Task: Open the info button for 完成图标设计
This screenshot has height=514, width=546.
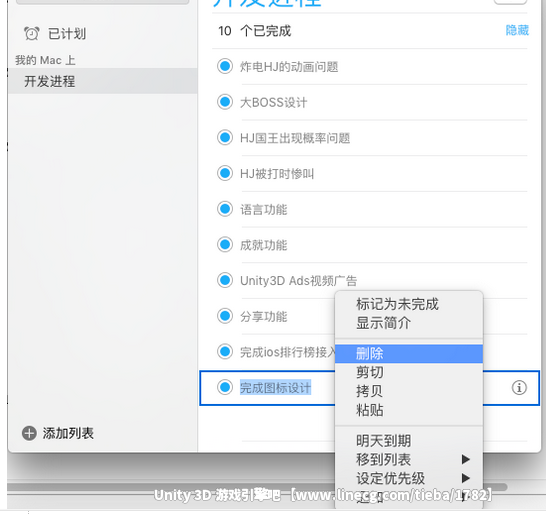Action: [x=519, y=388]
